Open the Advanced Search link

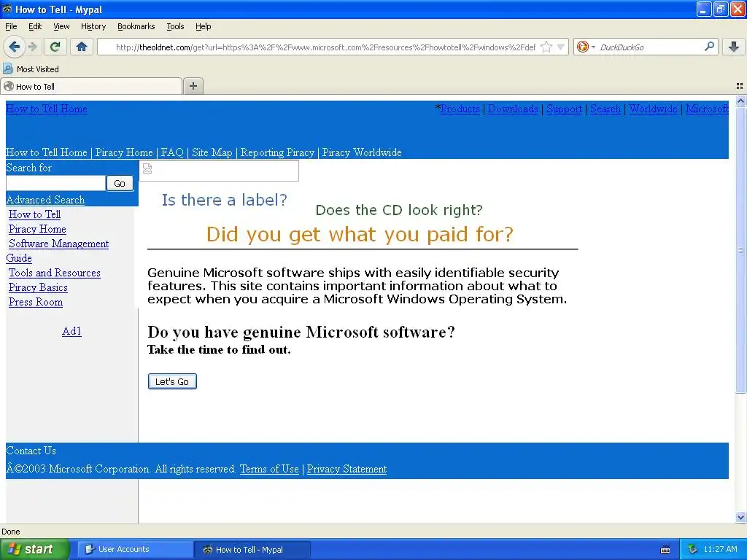pyautogui.click(x=45, y=200)
